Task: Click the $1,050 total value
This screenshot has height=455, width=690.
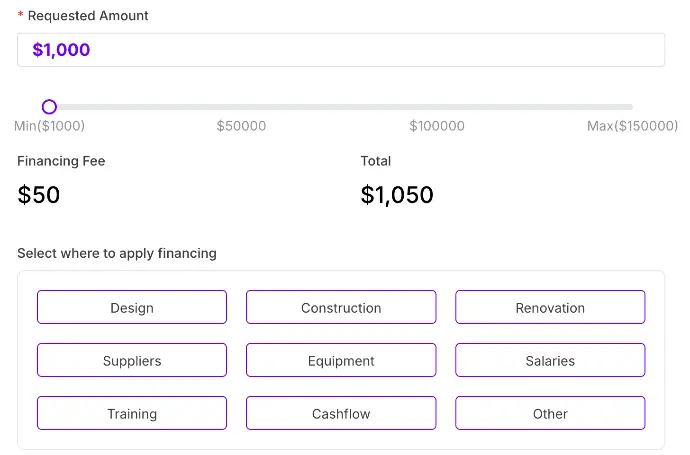Action: coord(397,195)
